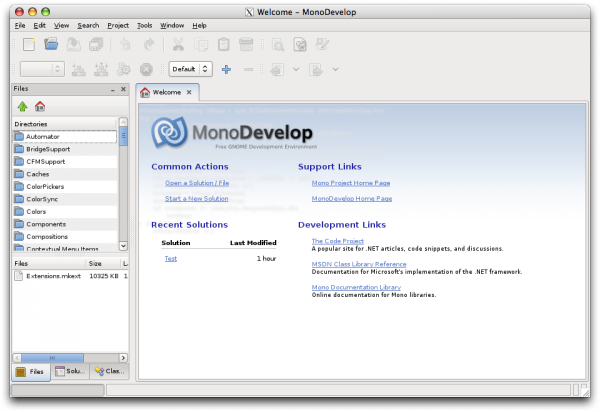Minimize the Files pad panel
The image size is (600, 412).
coord(113,90)
